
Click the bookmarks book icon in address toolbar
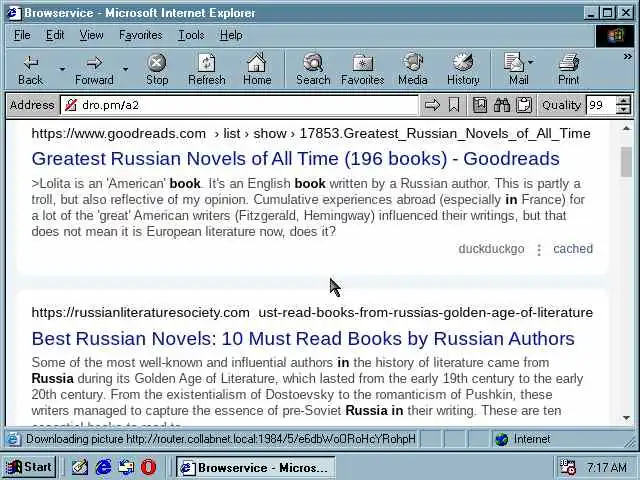coord(480,105)
